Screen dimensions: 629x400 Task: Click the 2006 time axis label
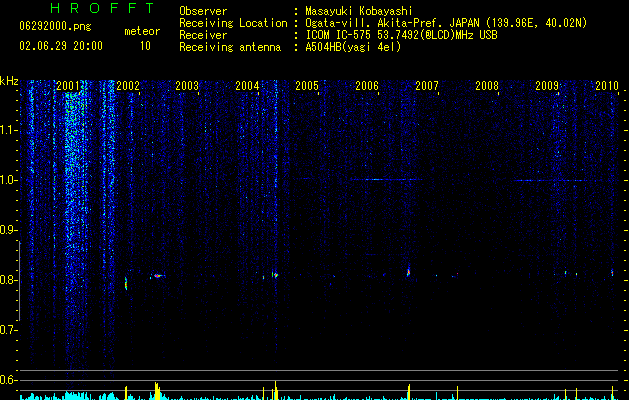tap(367, 85)
